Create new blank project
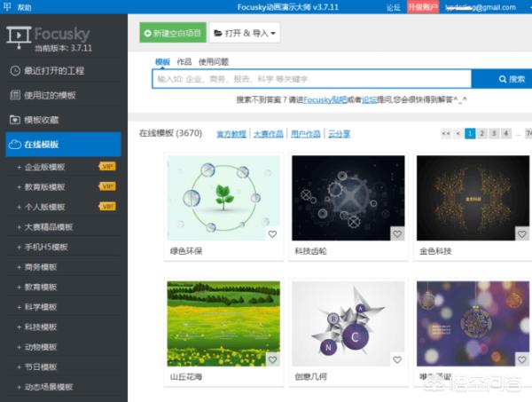Image resolution: width=532 pixels, height=402 pixels. (x=173, y=33)
